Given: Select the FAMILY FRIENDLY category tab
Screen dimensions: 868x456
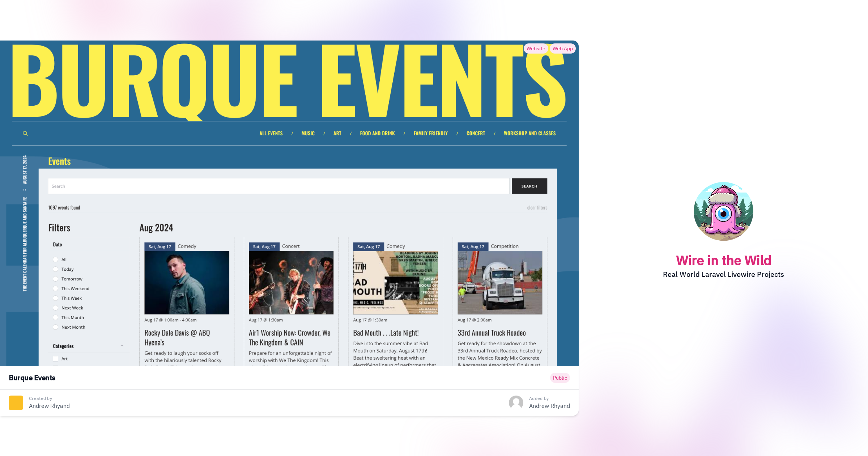Looking at the screenshot, I should (430, 133).
